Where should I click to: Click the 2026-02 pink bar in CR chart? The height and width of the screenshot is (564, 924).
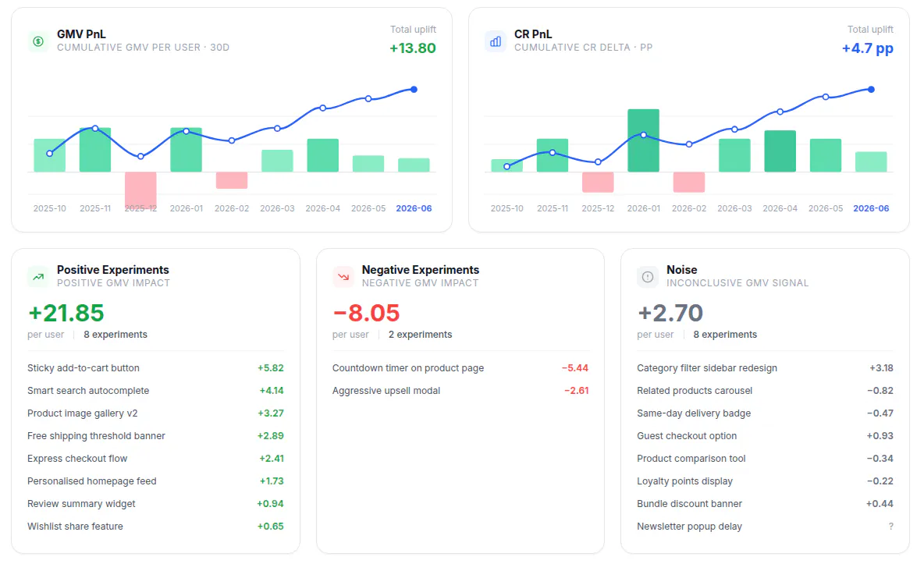[x=689, y=182]
